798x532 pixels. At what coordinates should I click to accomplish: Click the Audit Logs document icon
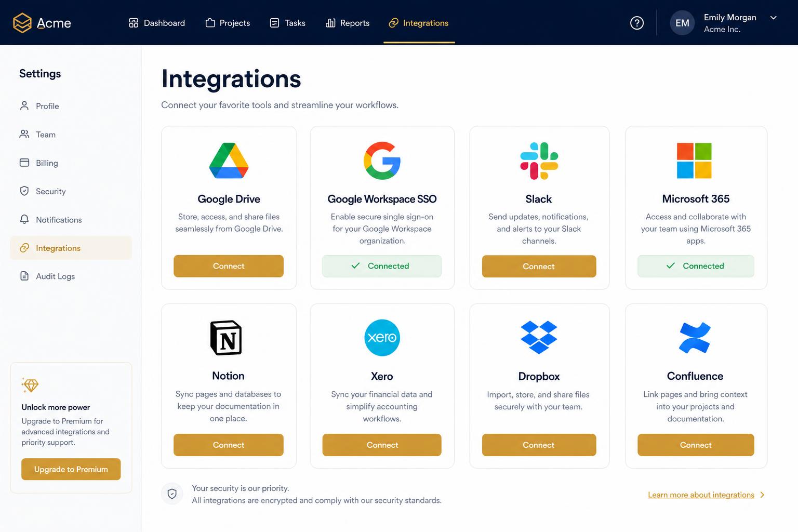tap(24, 276)
